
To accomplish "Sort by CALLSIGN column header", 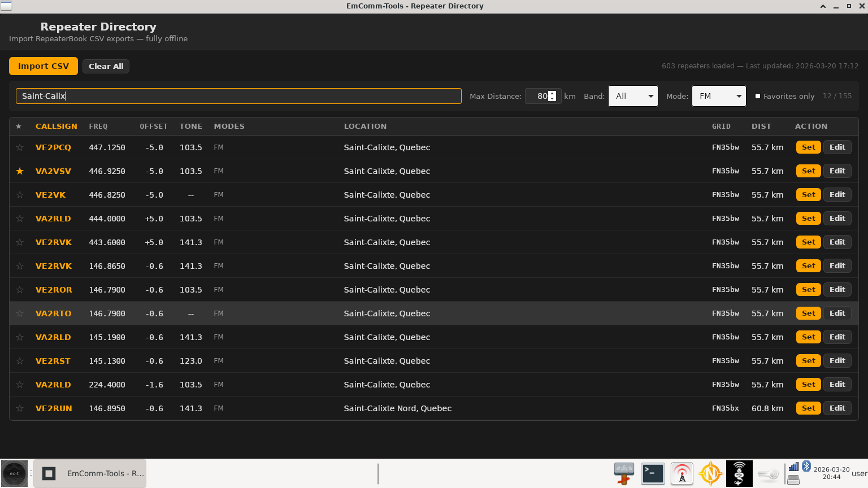I will 56,127.
